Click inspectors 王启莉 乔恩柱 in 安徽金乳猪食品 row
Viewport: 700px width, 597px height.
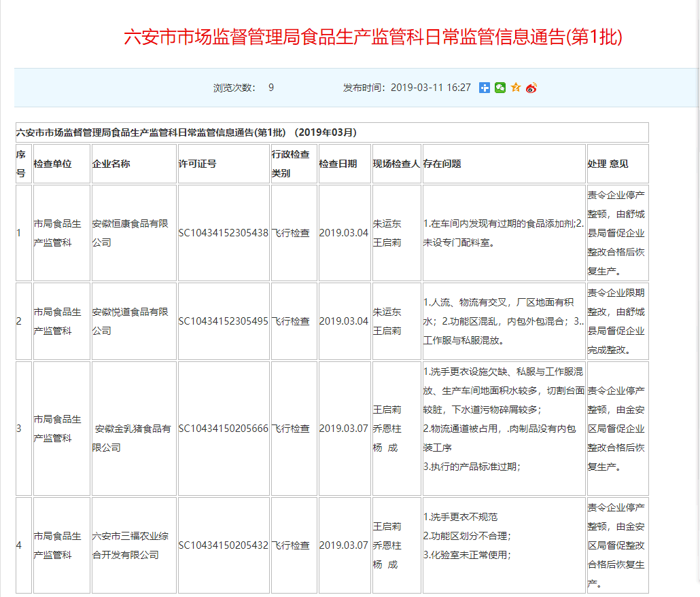(387, 429)
